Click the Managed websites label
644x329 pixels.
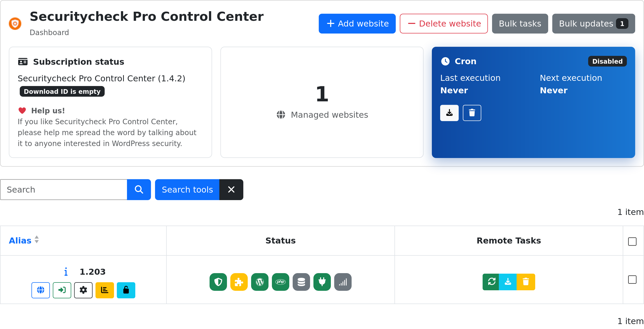[x=329, y=115]
